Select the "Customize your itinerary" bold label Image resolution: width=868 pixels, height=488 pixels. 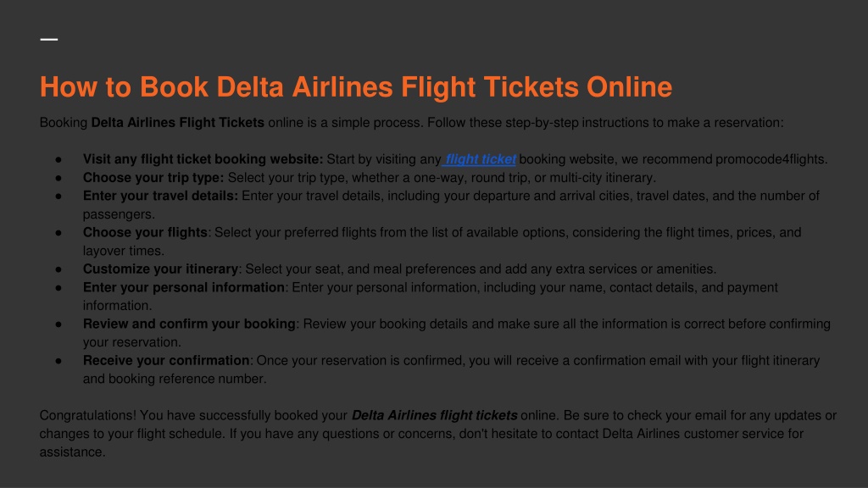pyautogui.click(x=160, y=269)
